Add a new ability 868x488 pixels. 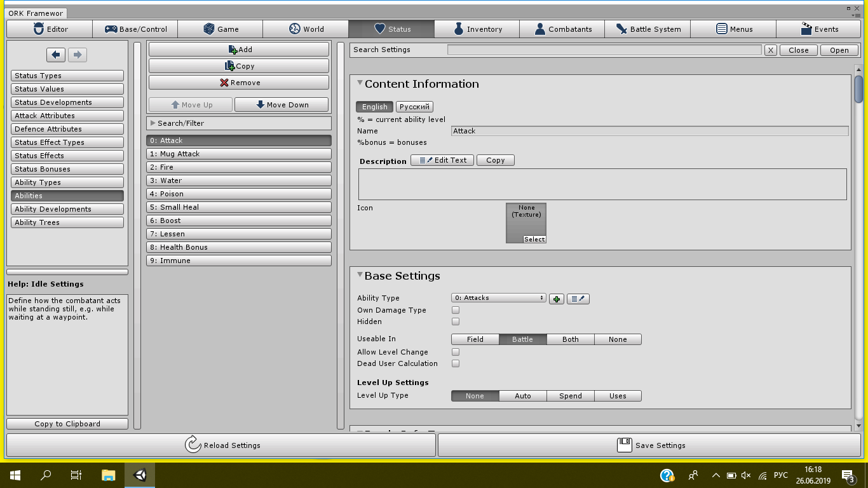point(239,50)
